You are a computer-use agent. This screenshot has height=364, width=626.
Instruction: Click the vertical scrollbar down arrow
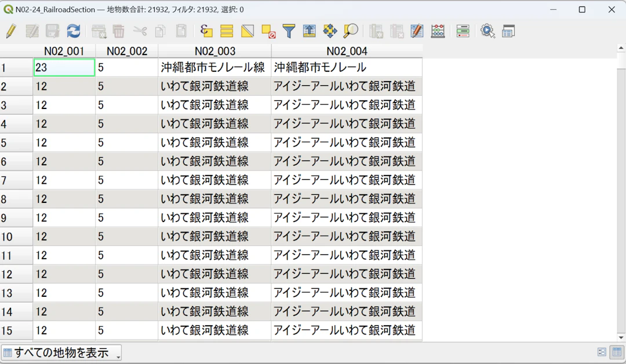(621, 337)
